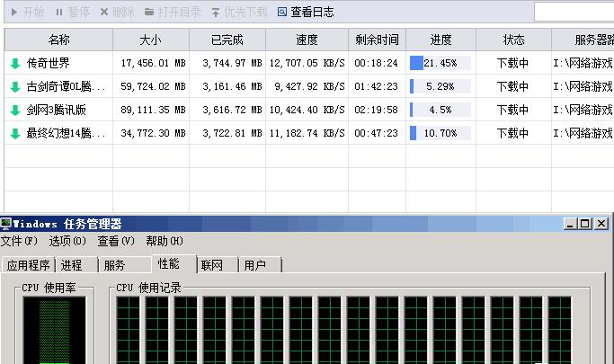Sort by the 状态 column header
Screen dimensions: 614x364
click(513, 40)
